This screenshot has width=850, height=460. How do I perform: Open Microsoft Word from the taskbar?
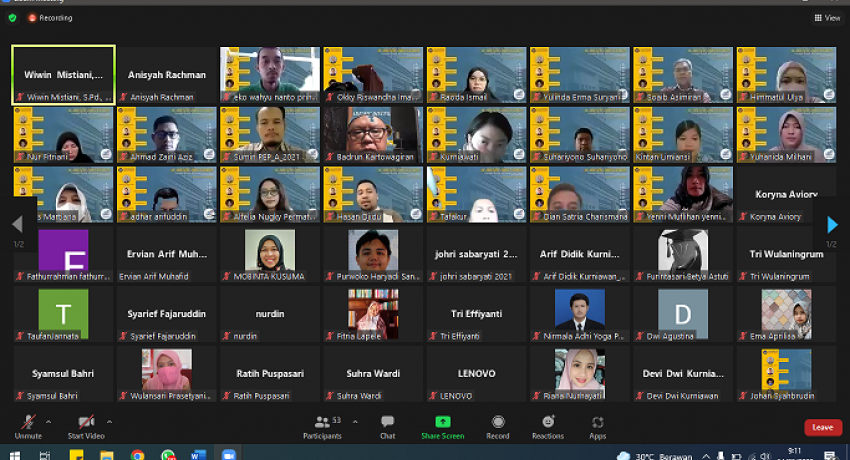[x=198, y=456]
